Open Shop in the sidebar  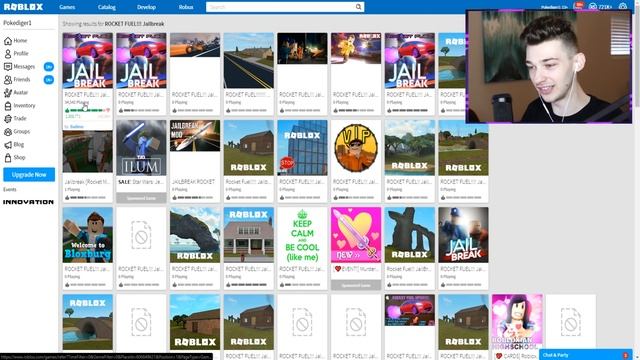(15, 158)
